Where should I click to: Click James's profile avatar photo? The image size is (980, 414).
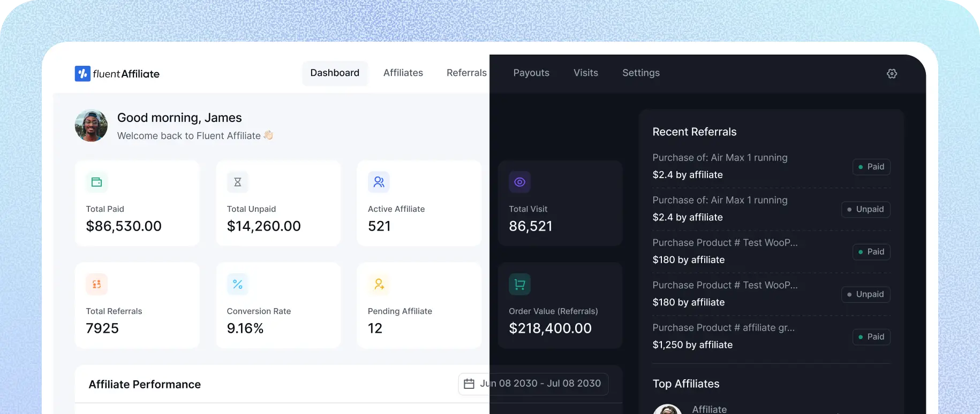tap(91, 126)
